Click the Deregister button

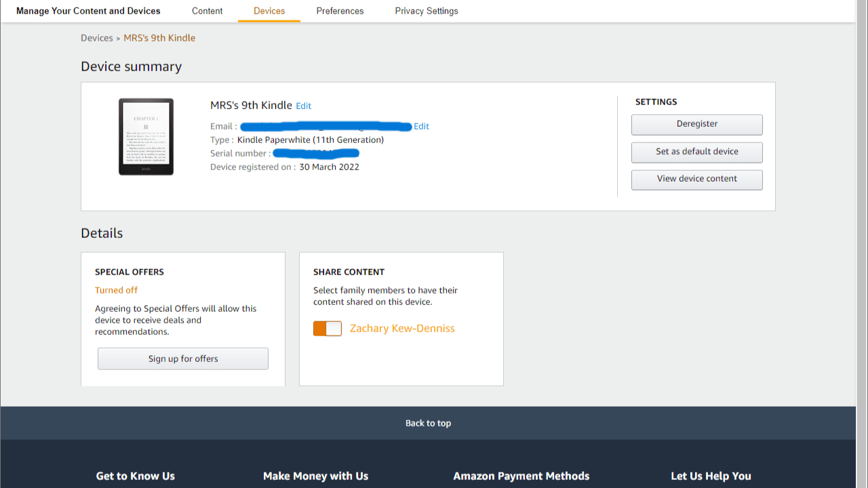[696, 125]
